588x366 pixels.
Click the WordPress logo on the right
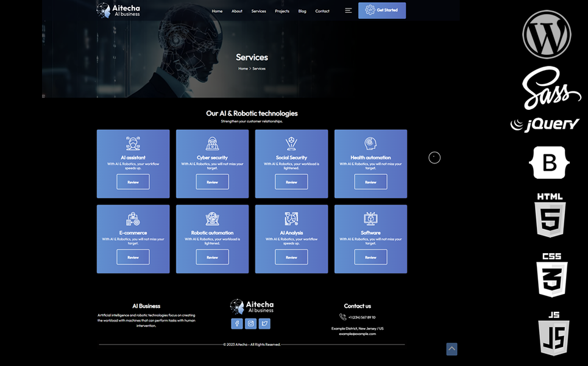click(x=547, y=34)
